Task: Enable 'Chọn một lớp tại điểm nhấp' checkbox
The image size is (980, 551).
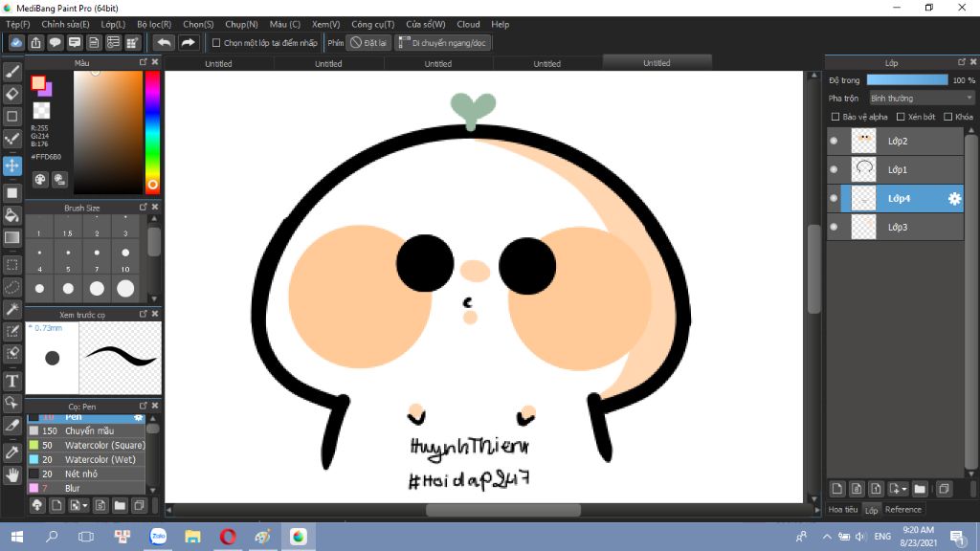Action: [x=216, y=42]
